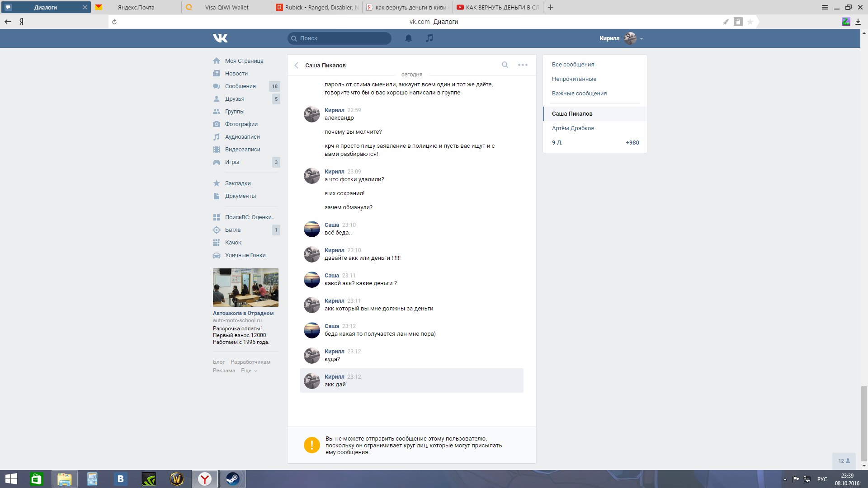Screen dimensions: 868x488
Task: Switch to Яндекс.Почта browser tab
Action: tap(137, 7)
